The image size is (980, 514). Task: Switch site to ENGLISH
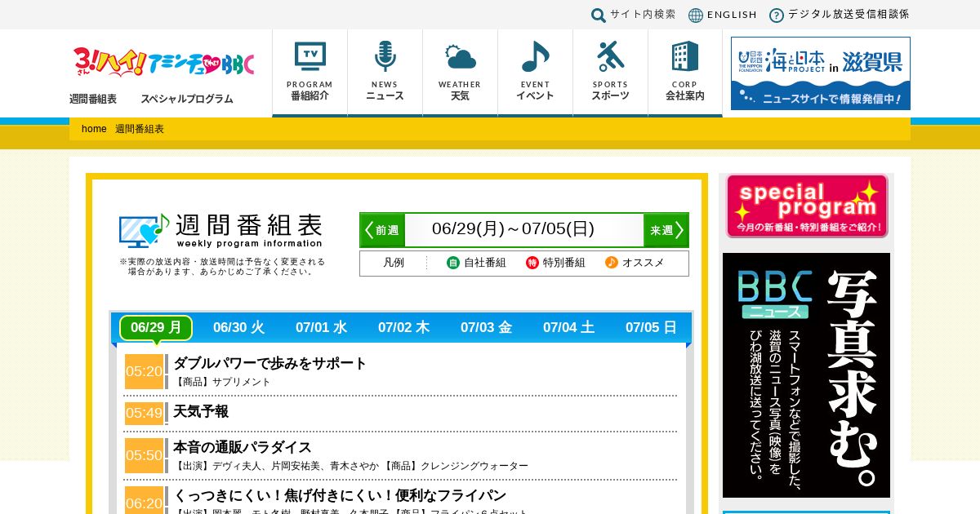tap(732, 15)
